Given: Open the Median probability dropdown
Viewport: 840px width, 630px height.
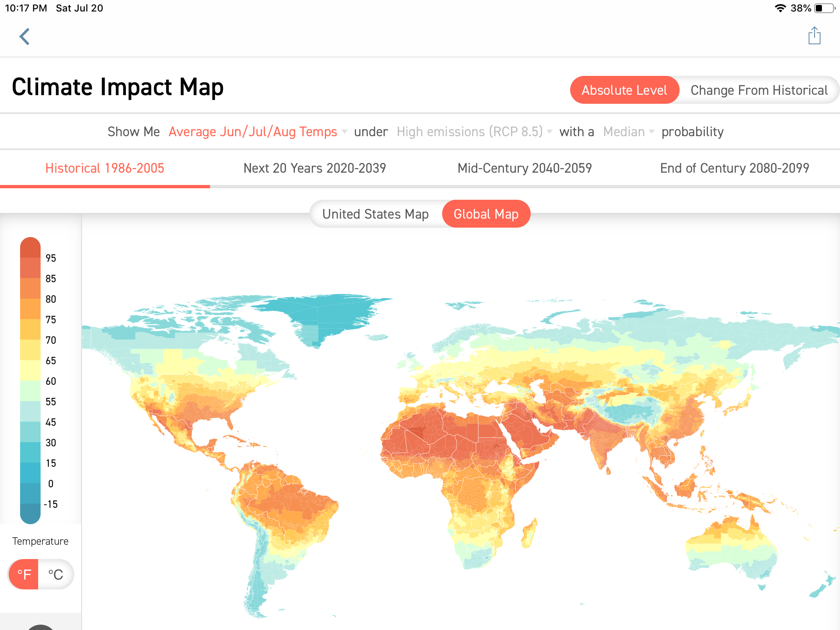Looking at the screenshot, I should tap(624, 132).
